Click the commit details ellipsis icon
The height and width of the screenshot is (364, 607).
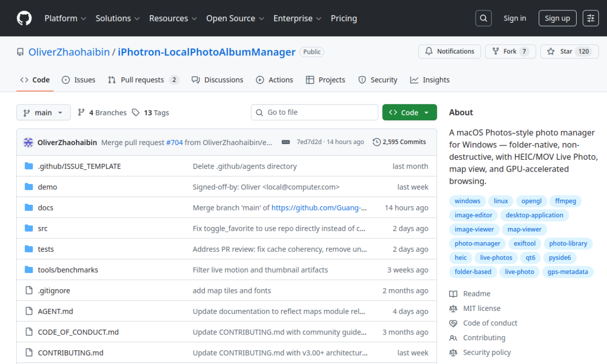285,142
